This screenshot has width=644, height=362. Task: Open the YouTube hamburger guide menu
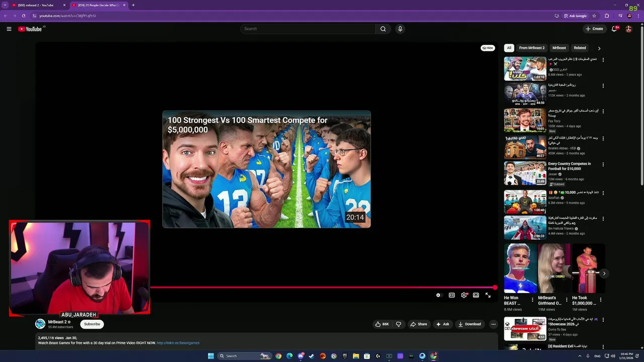click(9, 29)
